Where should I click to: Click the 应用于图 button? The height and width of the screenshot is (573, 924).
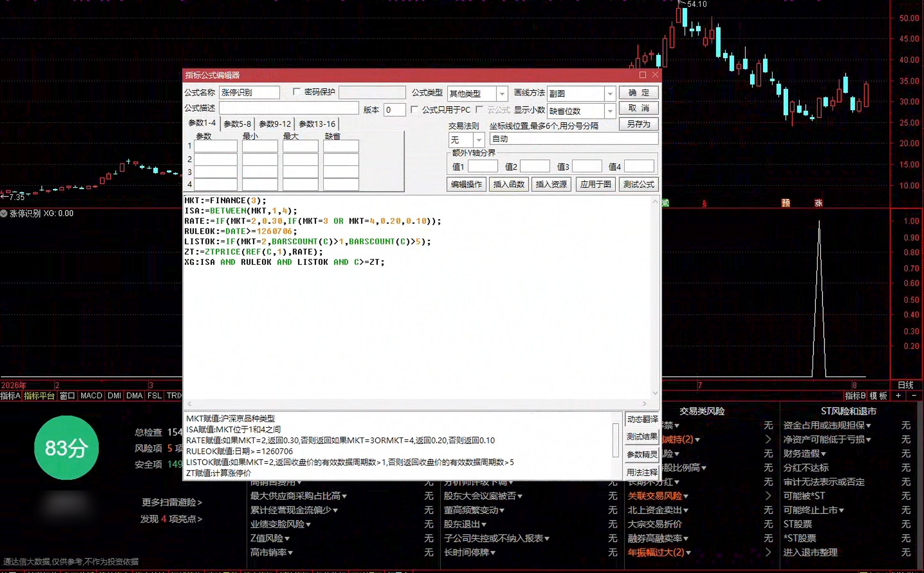point(595,184)
